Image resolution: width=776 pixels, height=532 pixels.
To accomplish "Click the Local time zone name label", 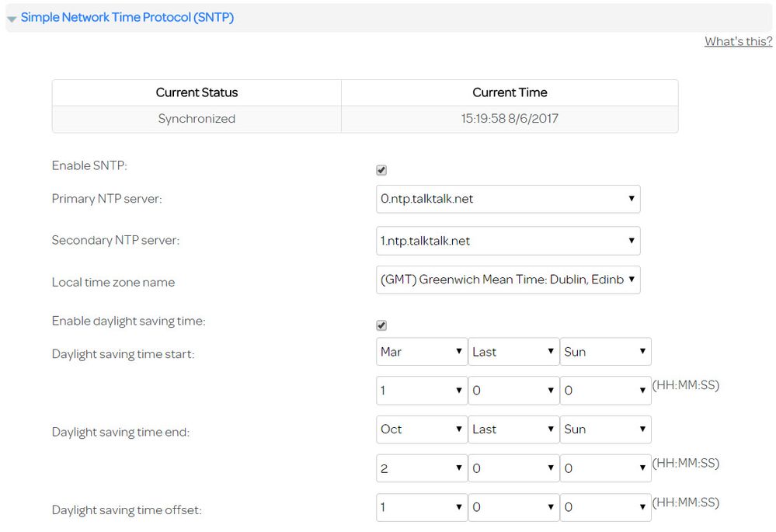I will (113, 282).
